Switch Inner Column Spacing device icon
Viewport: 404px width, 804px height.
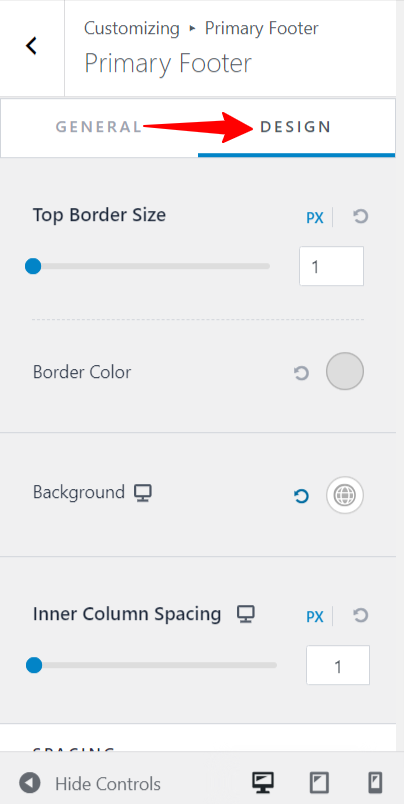pos(246,614)
